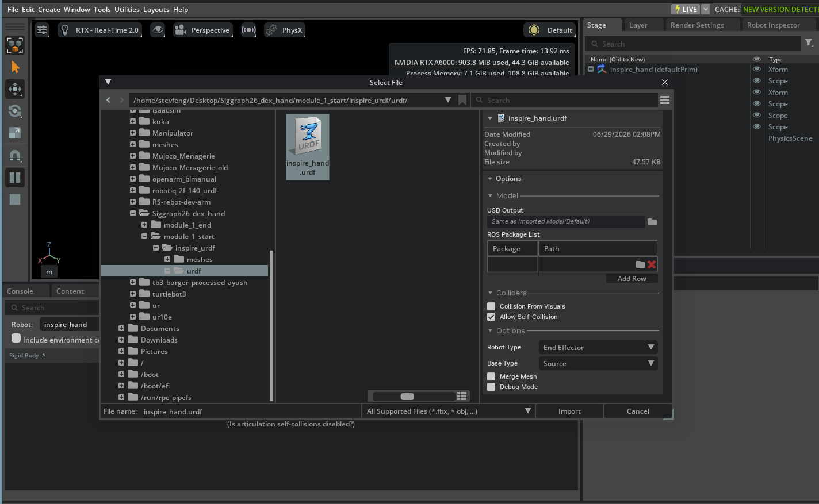
Task: Click the Add Row button
Action: [632, 278]
